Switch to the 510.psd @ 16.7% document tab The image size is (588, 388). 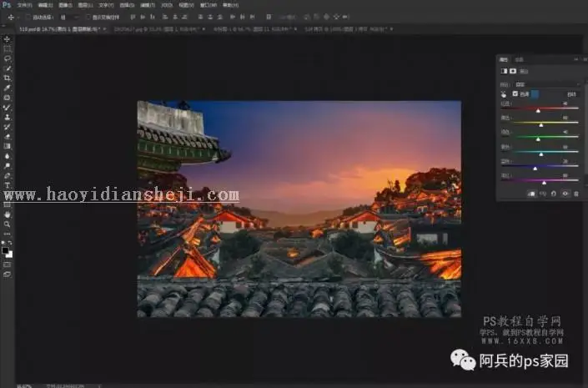tap(59, 29)
